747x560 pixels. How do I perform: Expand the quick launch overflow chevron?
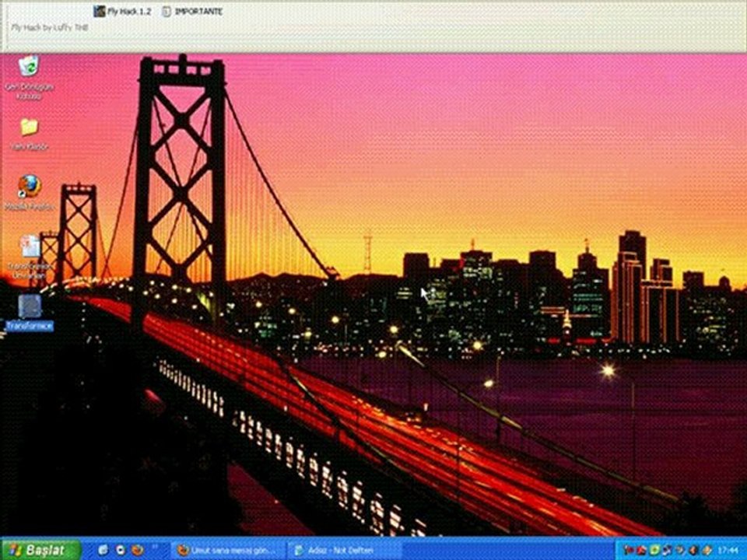click(x=155, y=546)
